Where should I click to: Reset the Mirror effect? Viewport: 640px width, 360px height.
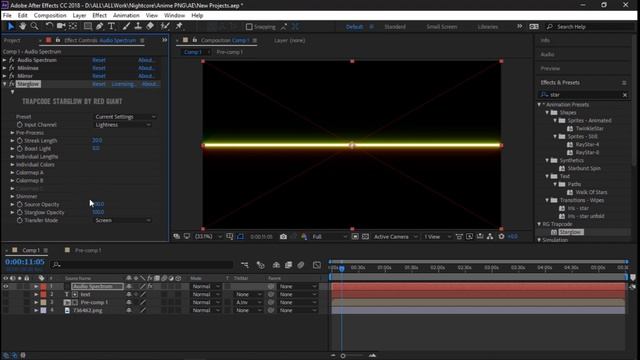[99, 76]
